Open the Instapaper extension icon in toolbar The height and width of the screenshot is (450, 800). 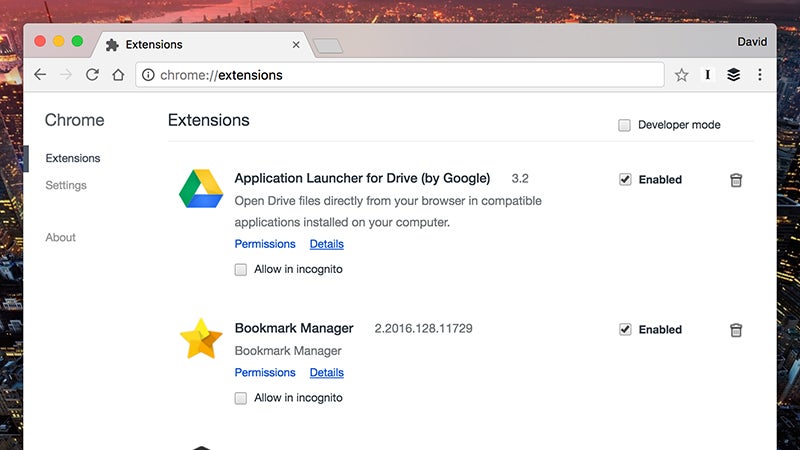708,75
